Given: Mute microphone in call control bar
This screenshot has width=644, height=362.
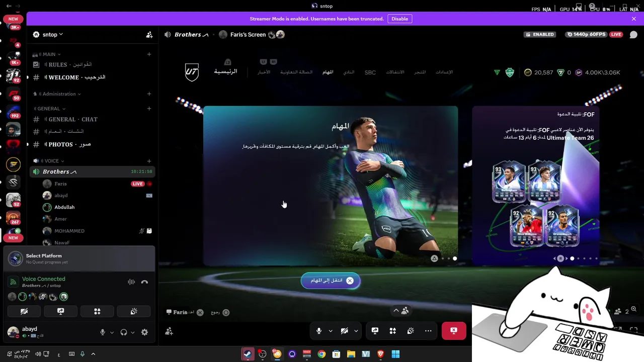Looking at the screenshot, I should [x=318, y=331].
